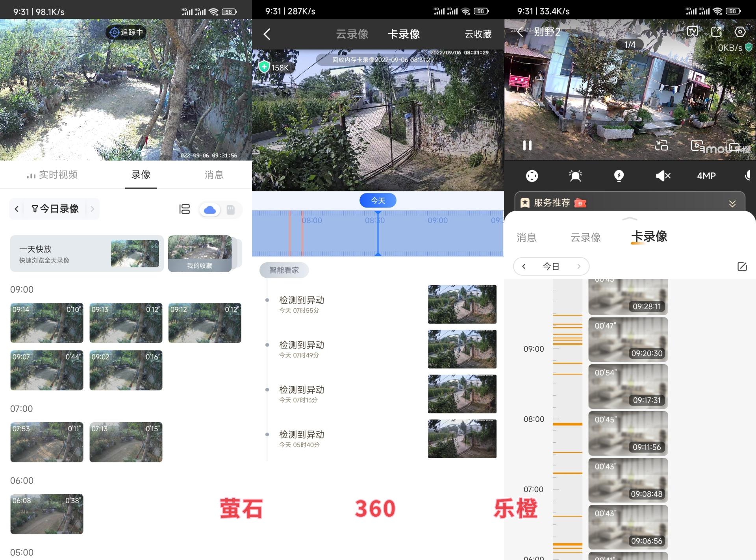Open the 智能看家 section

pyautogui.click(x=283, y=270)
